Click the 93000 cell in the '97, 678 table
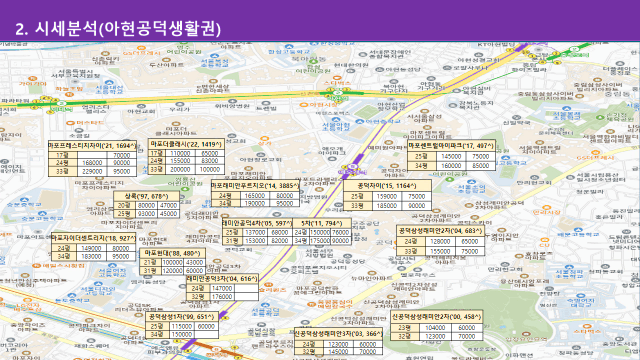 (146, 214)
